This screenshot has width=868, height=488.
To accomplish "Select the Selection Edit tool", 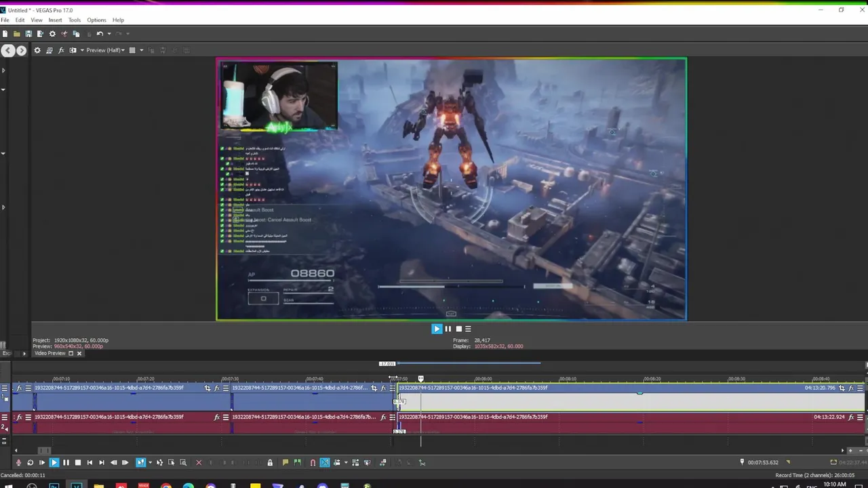I will (x=171, y=462).
